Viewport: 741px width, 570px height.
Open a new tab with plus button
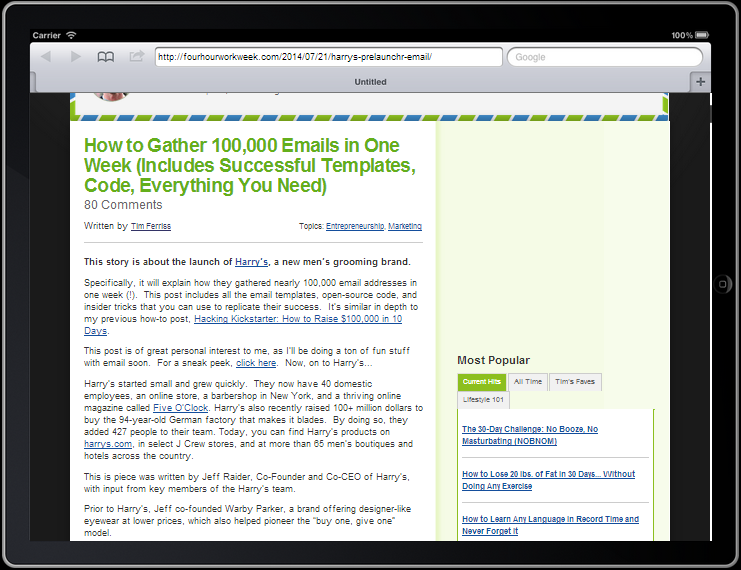(700, 82)
